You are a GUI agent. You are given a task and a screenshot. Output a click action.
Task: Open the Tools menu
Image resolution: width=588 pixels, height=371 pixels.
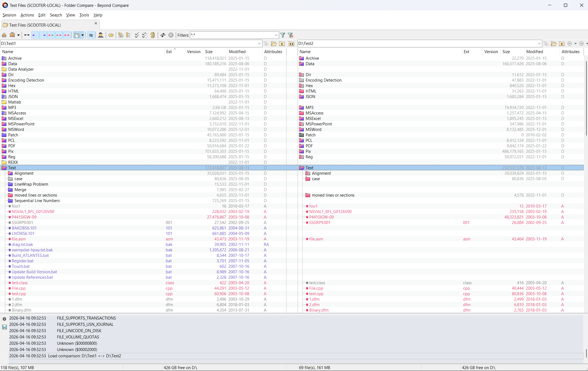pos(84,15)
